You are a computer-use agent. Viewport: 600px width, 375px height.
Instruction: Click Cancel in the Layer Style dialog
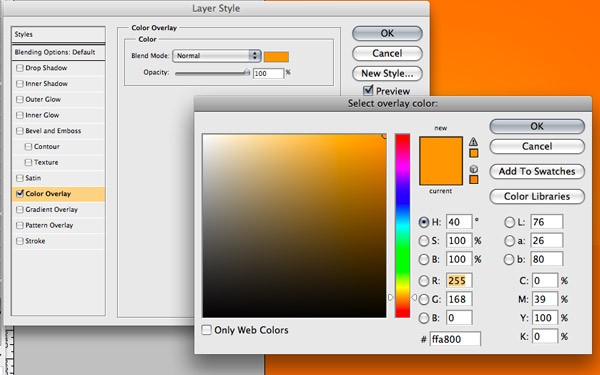point(387,54)
